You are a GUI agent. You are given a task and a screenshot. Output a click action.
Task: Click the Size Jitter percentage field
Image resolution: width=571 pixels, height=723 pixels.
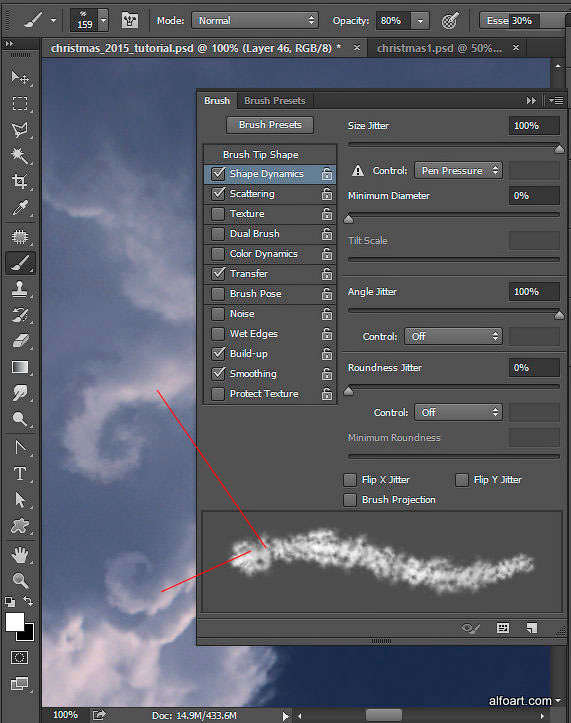[x=534, y=126]
